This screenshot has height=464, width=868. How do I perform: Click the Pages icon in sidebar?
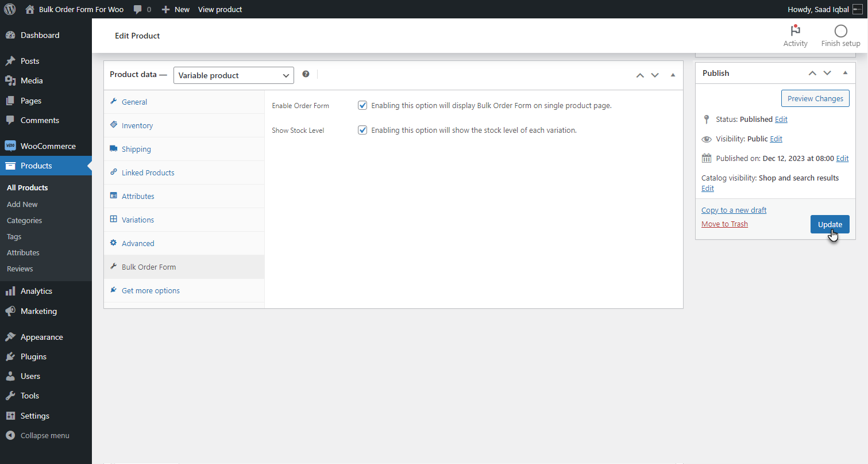coord(10,101)
